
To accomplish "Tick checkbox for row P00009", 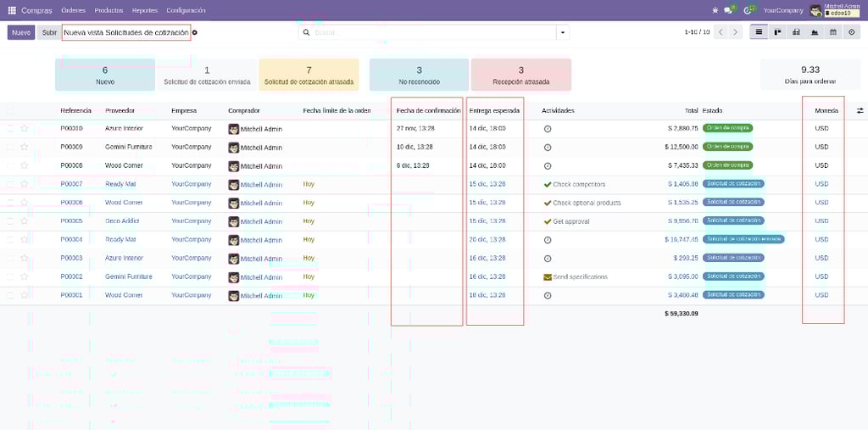I will (x=10, y=147).
